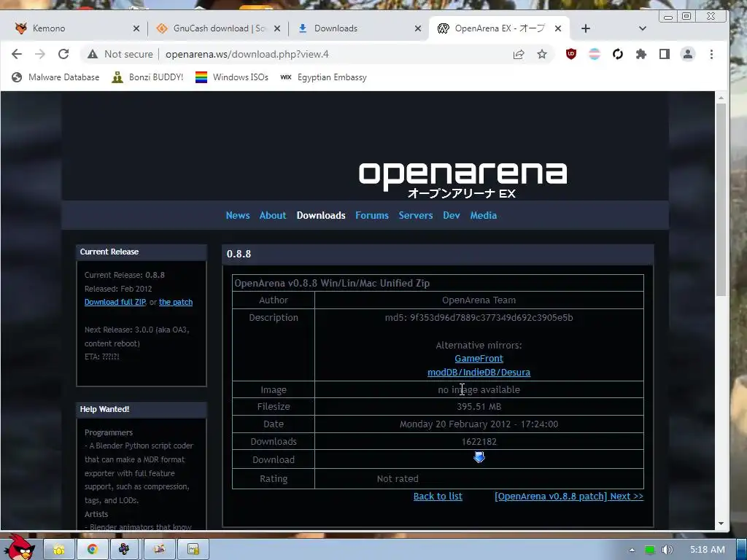Screen dimensions: 747x560
Task: Reload the OpenArena page
Action: pyautogui.click(x=63, y=54)
